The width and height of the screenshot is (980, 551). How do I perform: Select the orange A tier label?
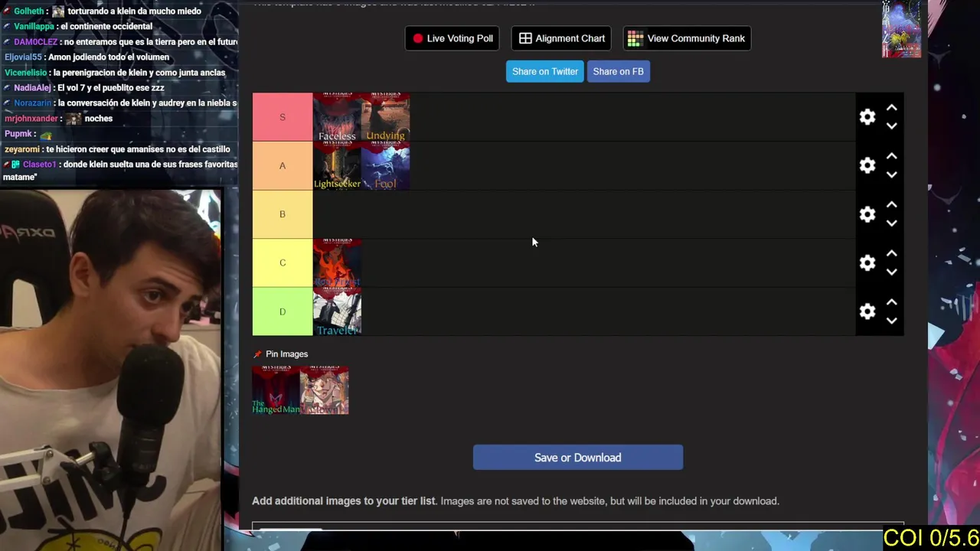click(x=283, y=165)
